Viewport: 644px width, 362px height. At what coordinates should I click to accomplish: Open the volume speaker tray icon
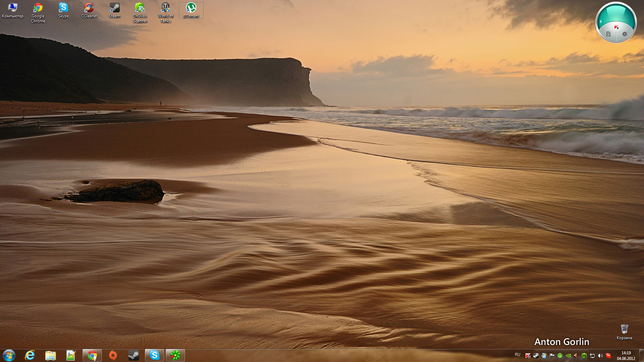(600, 356)
